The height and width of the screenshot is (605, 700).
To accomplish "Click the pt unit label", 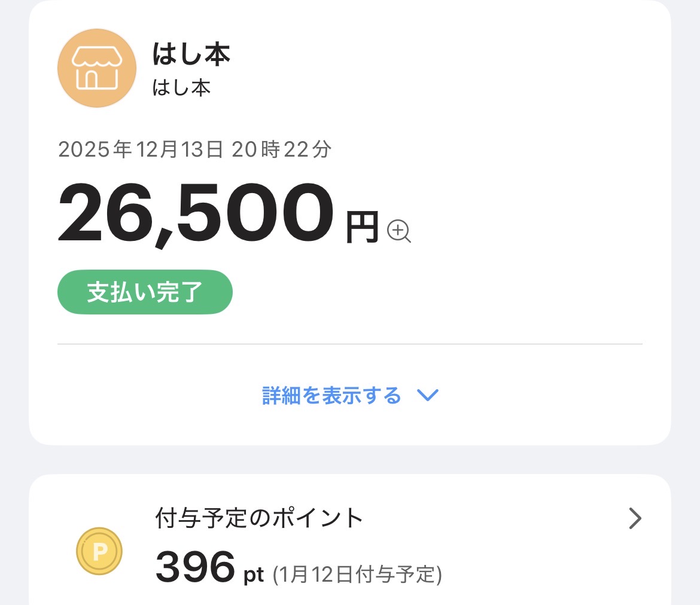I will [254, 575].
